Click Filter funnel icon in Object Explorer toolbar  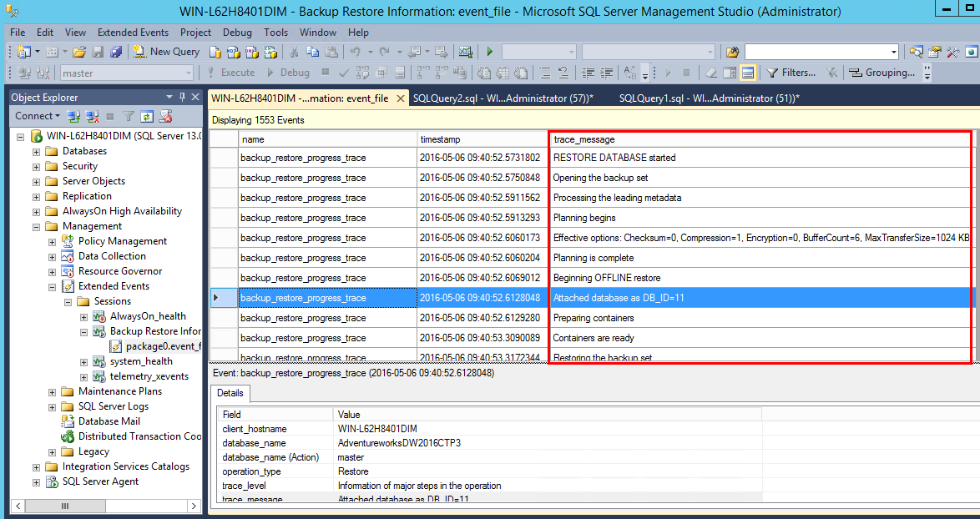pyautogui.click(x=128, y=116)
